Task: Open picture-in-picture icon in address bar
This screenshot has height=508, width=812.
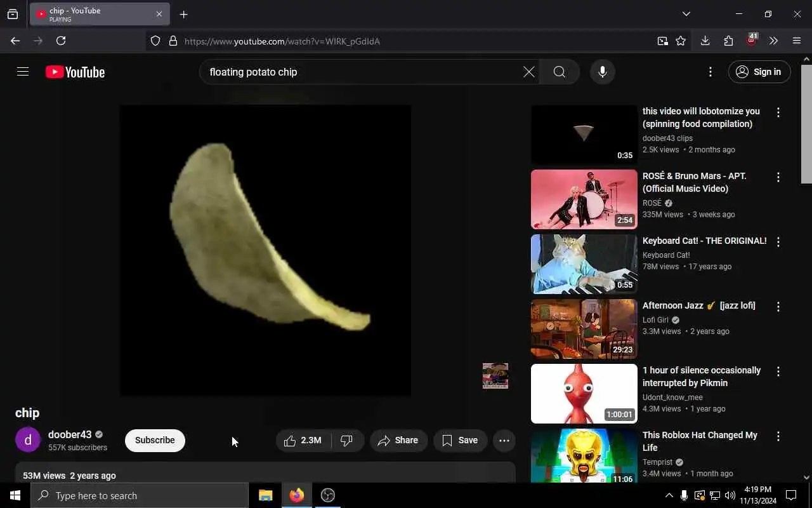Action: tap(662, 41)
